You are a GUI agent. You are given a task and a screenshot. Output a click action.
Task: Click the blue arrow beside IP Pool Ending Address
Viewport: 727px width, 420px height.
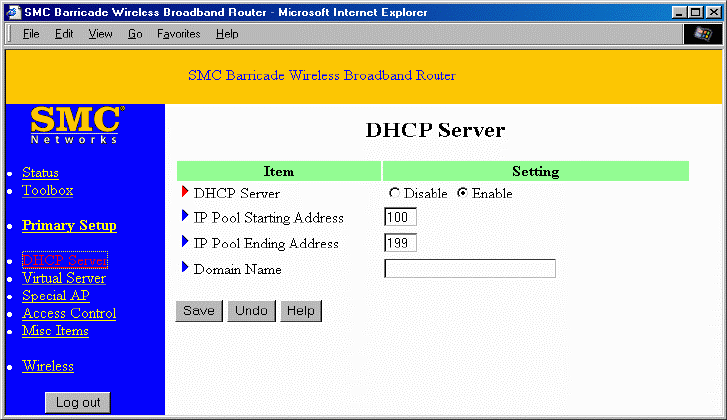click(x=185, y=241)
